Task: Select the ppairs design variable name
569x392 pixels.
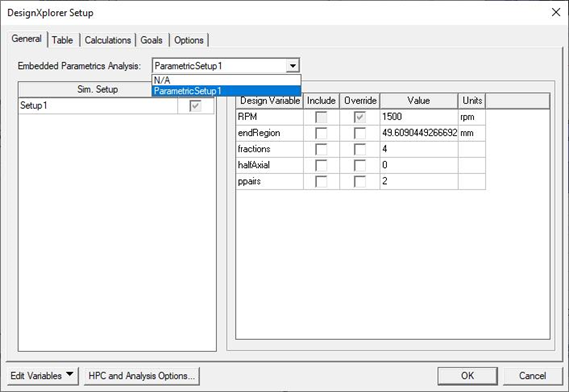Action: 270,181
